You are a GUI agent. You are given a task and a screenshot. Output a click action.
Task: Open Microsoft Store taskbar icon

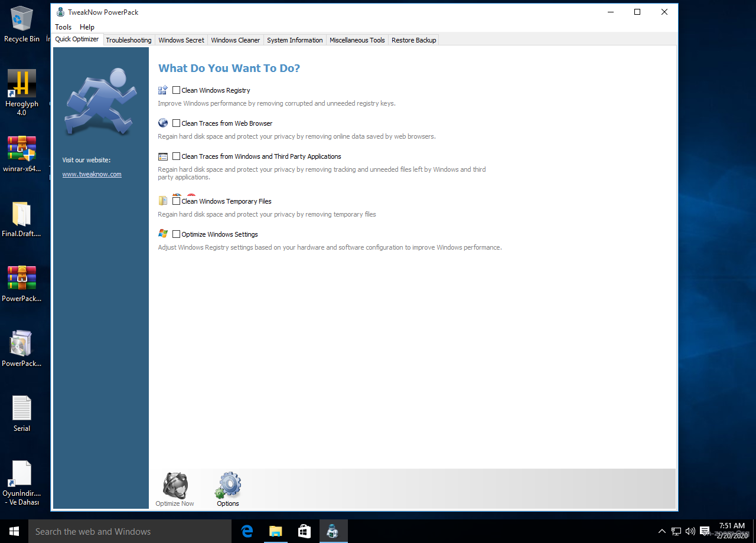[304, 531]
